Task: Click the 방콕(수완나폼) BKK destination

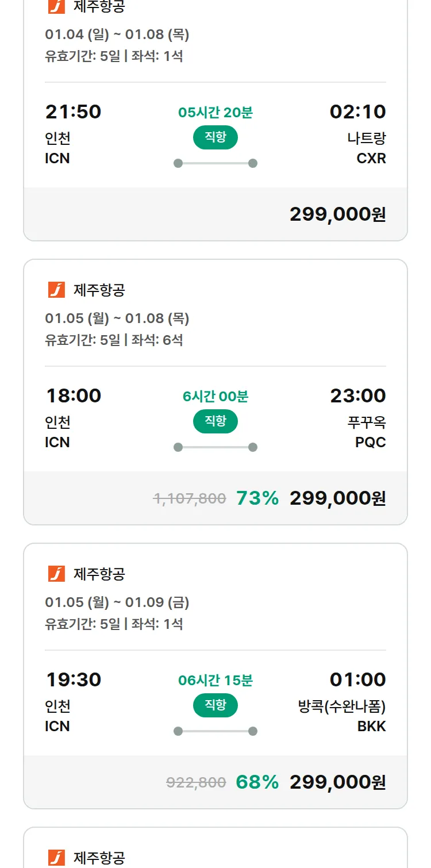Action: (342, 716)
